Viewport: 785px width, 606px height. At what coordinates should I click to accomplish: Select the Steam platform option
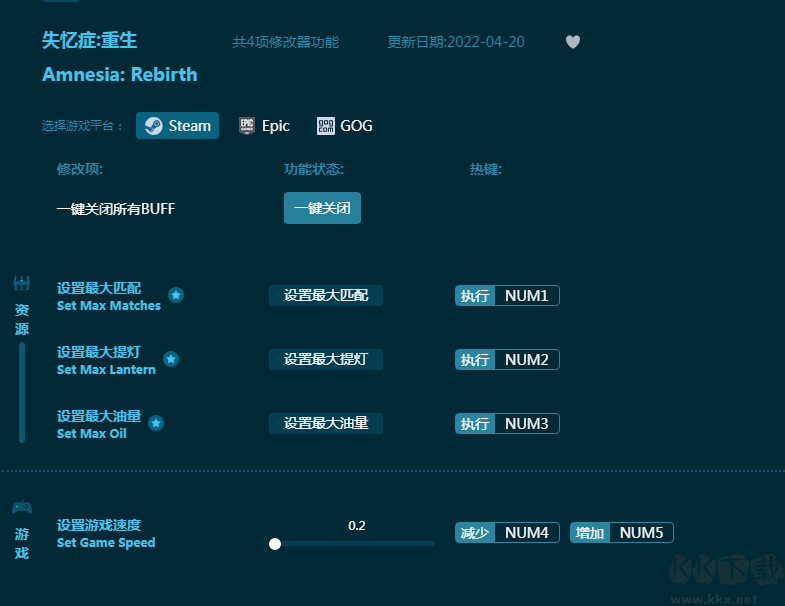[177, 126]
